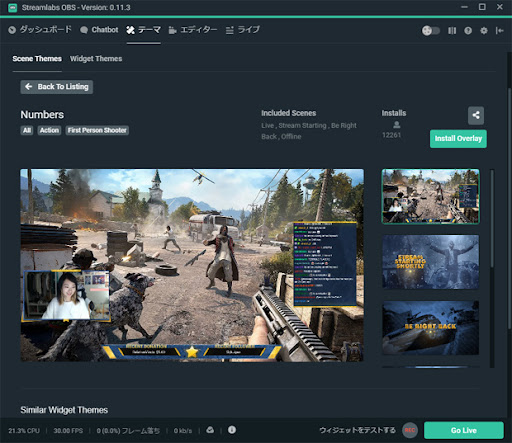Click the 0 kb/s bitrate text
The width and height of the screenshot is (512, 443).
point(183,431)
